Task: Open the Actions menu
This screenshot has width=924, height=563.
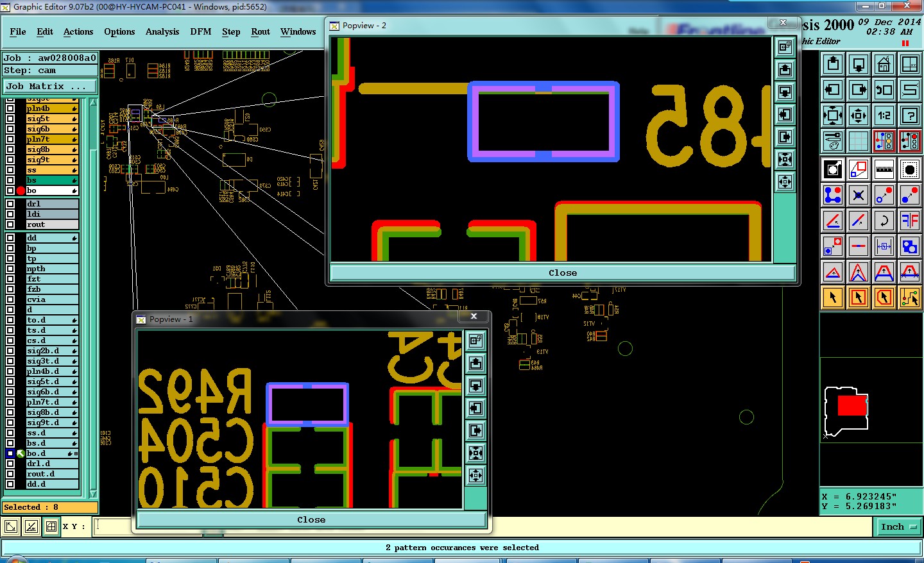Action: 78,31
